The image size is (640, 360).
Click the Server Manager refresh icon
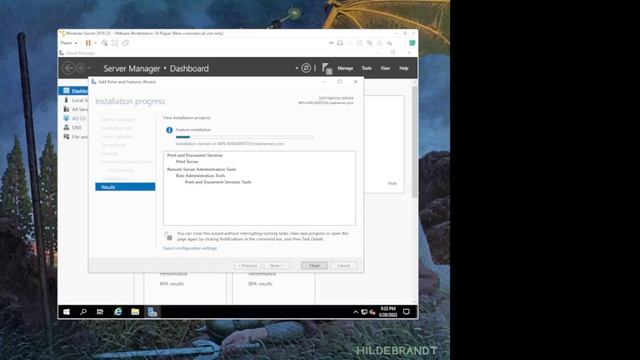click(306, 68)
